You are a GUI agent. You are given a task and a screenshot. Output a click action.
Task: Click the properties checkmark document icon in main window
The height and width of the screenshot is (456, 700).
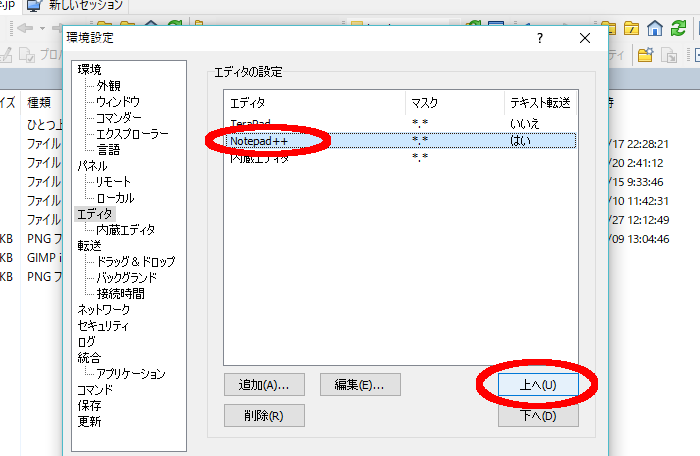(27, 55)
